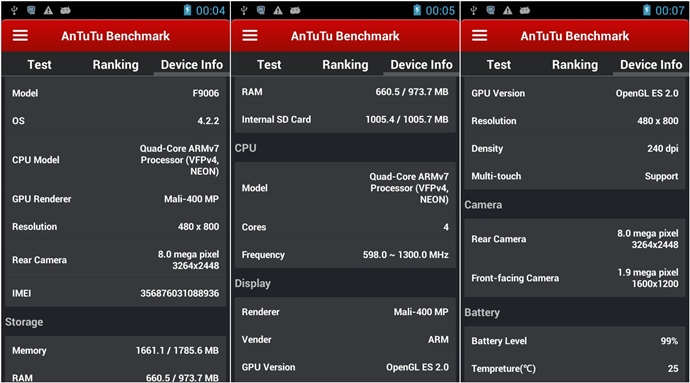Tap the Battery Level 99% row
Viewport: 690px width, 383px height.
point(575,341)
